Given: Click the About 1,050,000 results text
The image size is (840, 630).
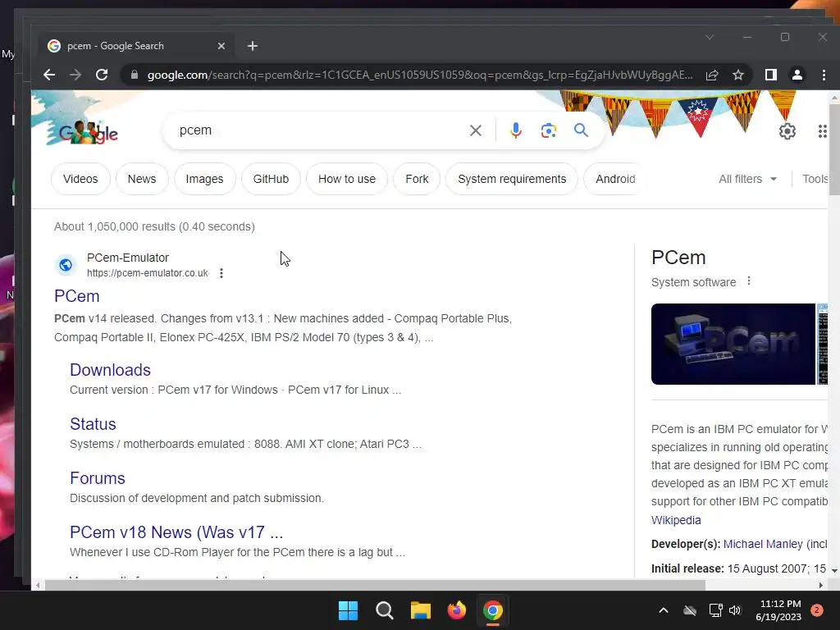Looking at the screenshot, I should click(154, 226).
